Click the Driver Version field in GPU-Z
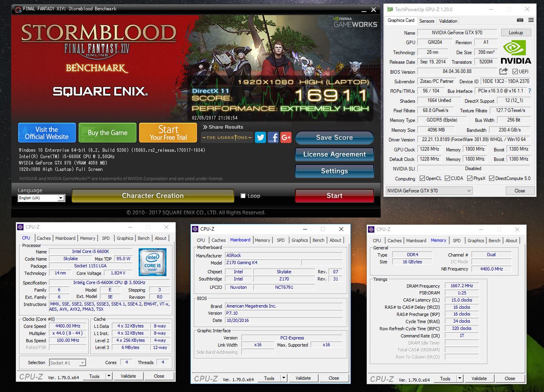 (x=474, y=139)
